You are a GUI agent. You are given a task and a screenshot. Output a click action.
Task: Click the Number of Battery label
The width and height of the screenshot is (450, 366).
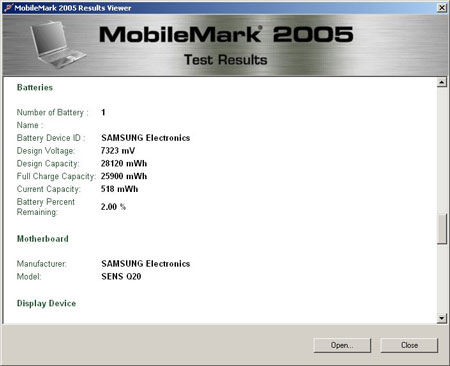point(53,113)
